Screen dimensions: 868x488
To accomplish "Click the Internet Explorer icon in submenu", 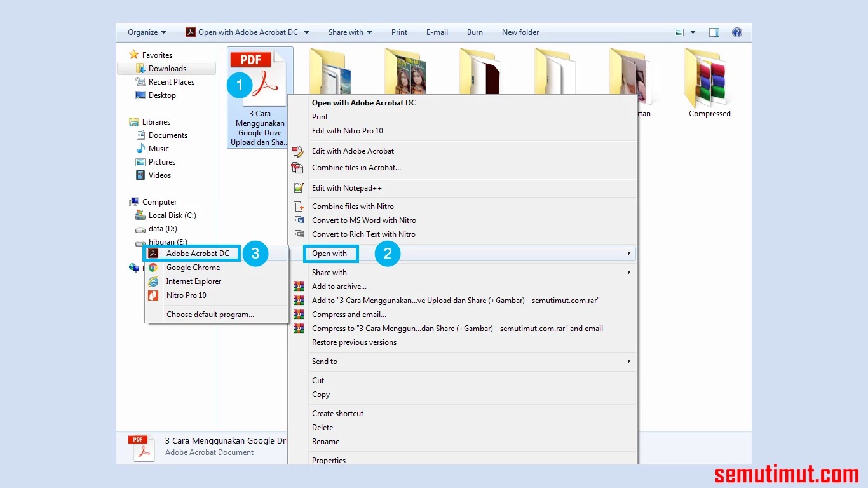I will [153, 281].
